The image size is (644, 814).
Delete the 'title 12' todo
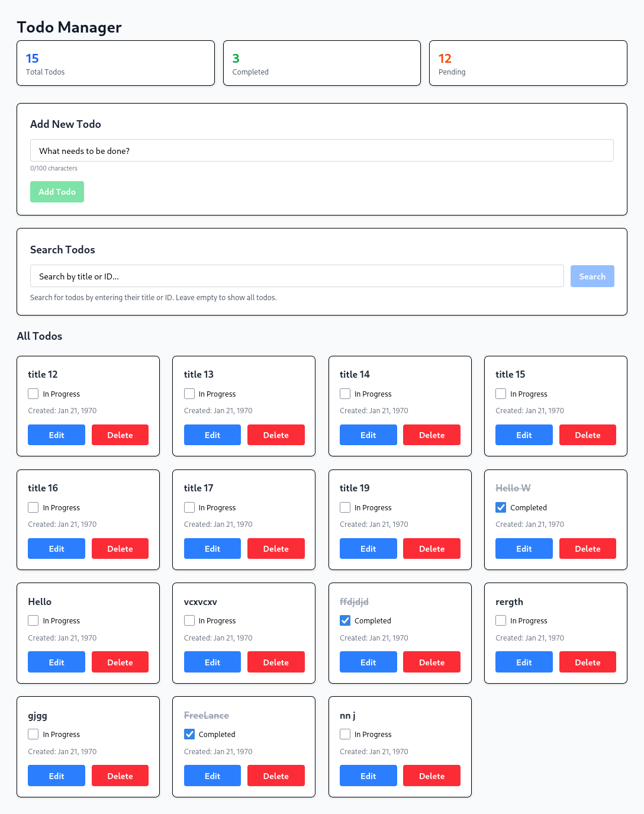pyautogui.click(x=120, y=435)
